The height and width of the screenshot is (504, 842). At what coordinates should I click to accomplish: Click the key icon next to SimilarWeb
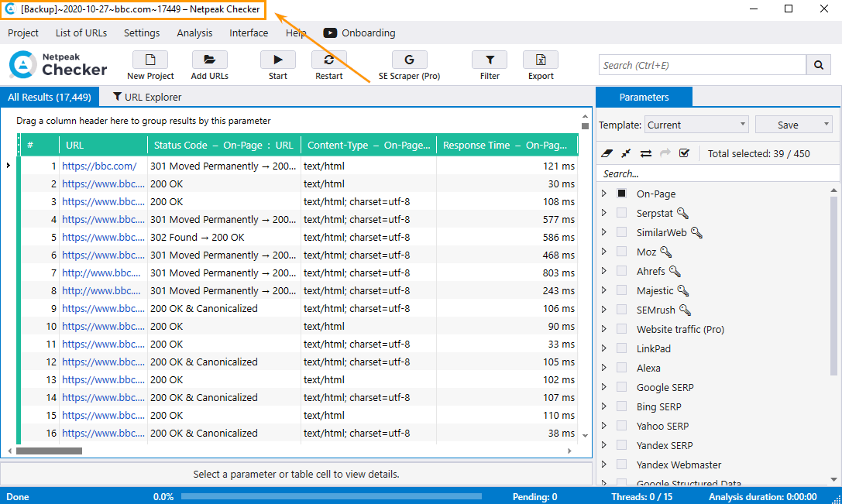click(696, 232)
